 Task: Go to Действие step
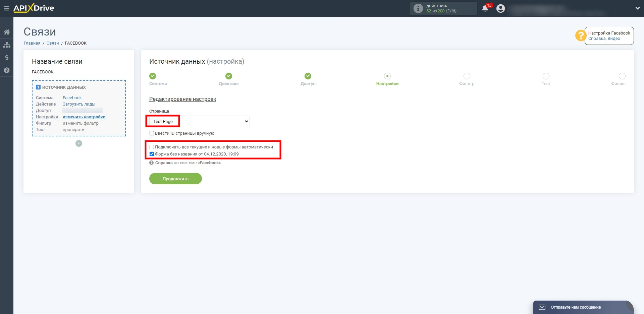coord(229,76)
